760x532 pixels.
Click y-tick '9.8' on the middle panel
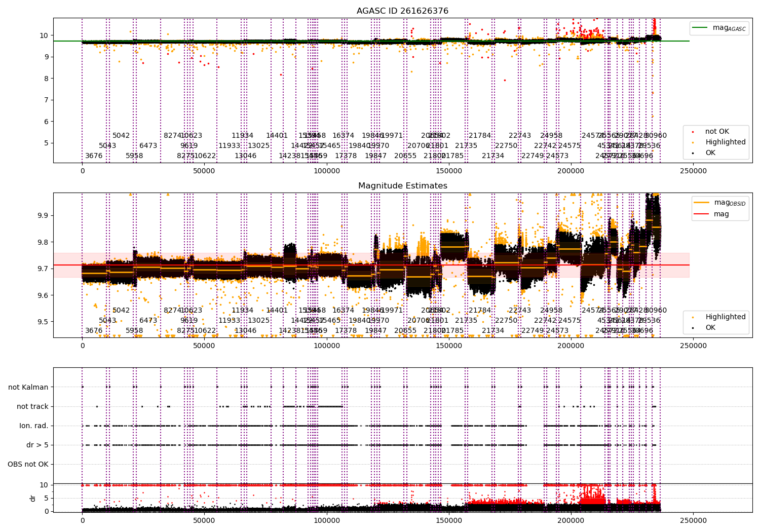[x=43, y=242]
